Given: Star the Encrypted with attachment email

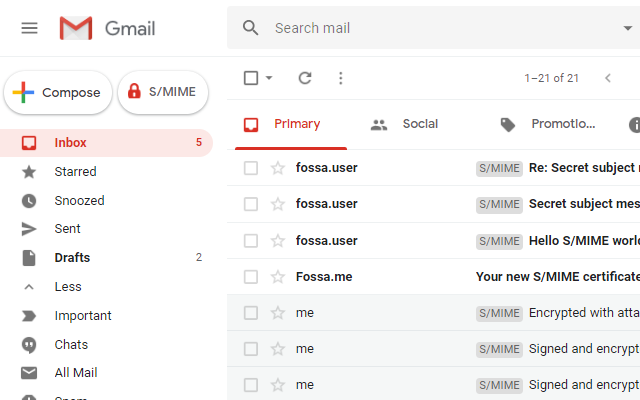Looking at the screenshot, I should pyautogui.click(x=278, y=313).
